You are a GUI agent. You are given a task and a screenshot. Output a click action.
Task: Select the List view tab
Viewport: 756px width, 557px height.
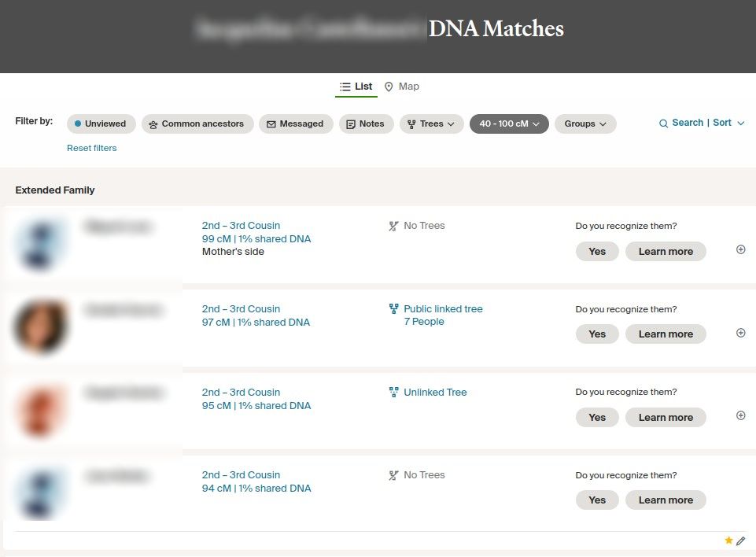356,87
